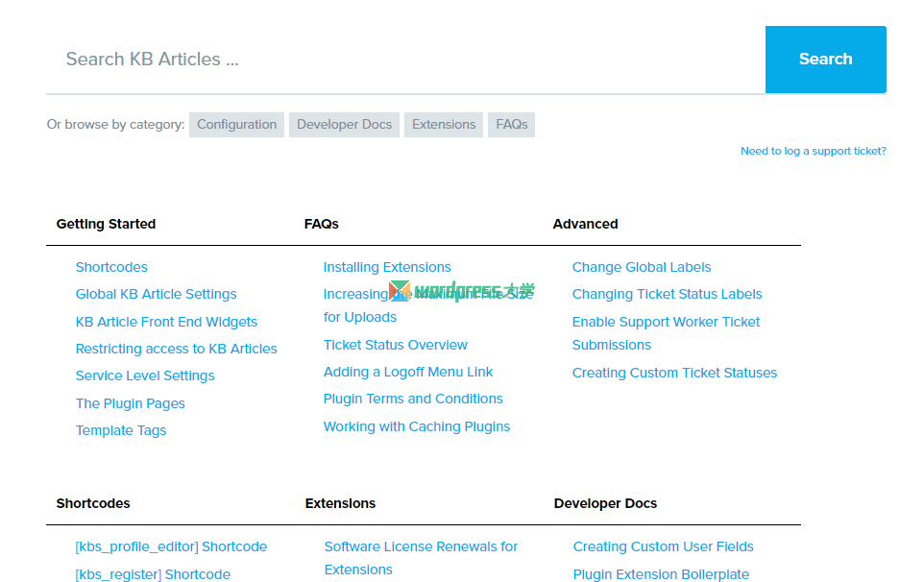Click the Extensions section heading
This screenshot has width=924, height=582.
340,503
